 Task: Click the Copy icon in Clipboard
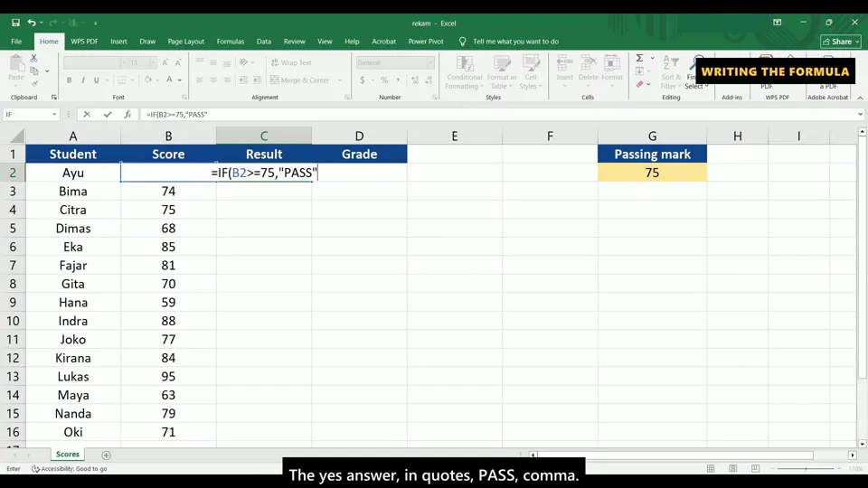point(33,70)
